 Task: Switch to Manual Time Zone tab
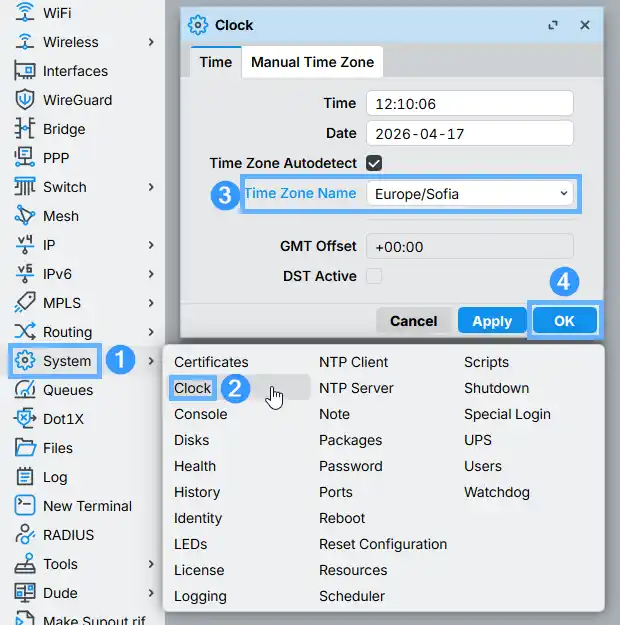pos(312,62)
